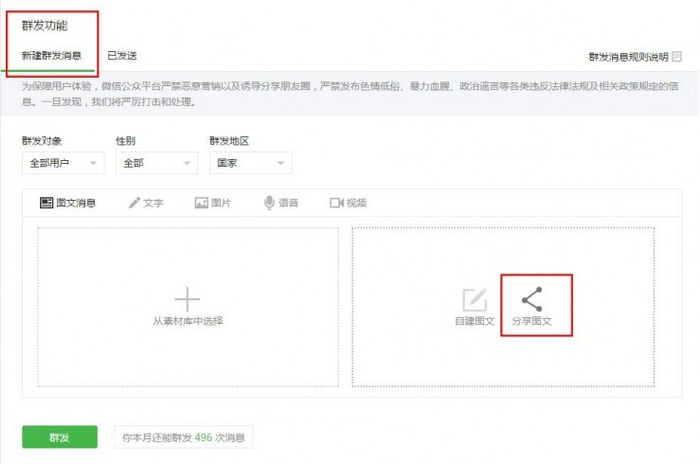This screenshot has width=700, height=464.
Task: Click the 群发地区 field label
Action: [x=229, y=141]
